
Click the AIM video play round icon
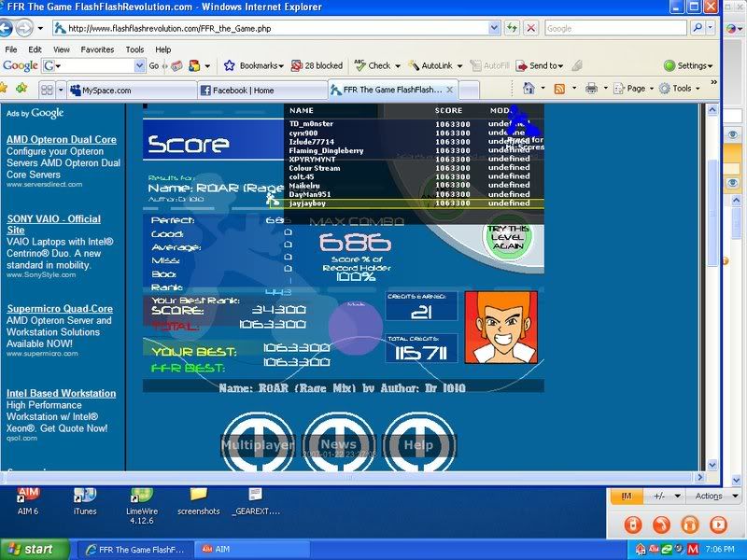coord(718,525)
